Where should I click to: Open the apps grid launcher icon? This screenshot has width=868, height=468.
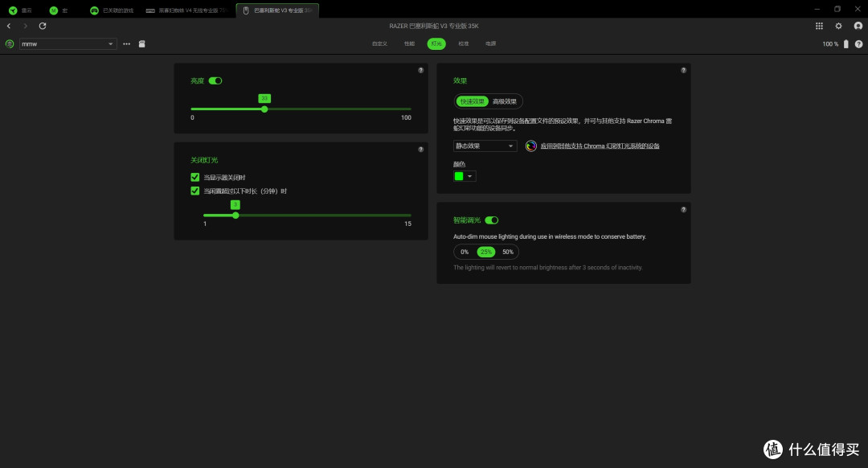[x=819, y=26]
